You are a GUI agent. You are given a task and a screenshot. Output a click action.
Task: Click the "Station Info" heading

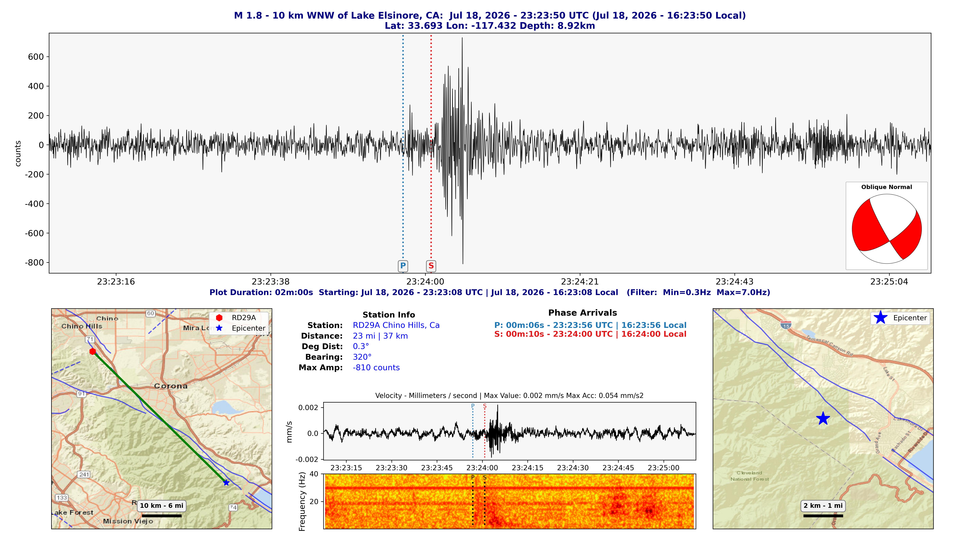click(x=389, y=315)
